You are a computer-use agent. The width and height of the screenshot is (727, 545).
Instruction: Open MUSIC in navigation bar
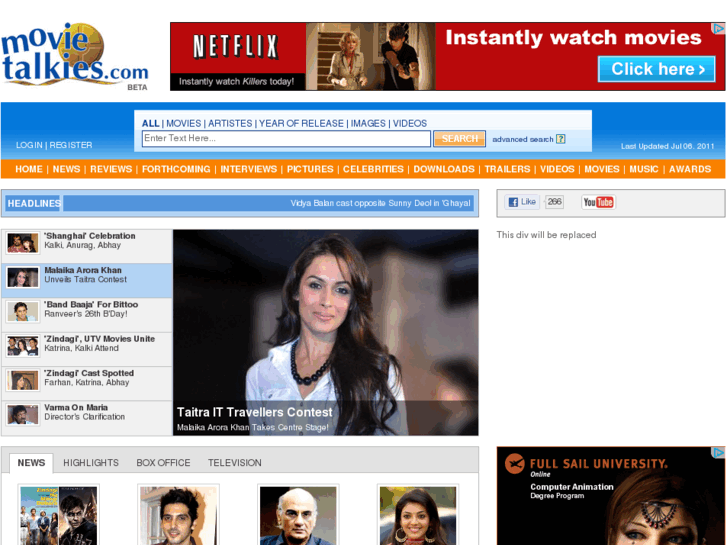644,169
